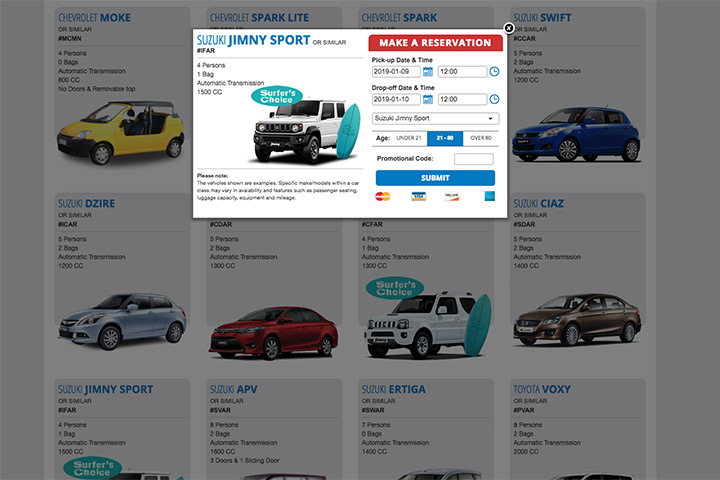Viewport: 720px width, 480px height.
Task: Submit the reservation form
Action: pyautogui.click(x=435, y=178)
